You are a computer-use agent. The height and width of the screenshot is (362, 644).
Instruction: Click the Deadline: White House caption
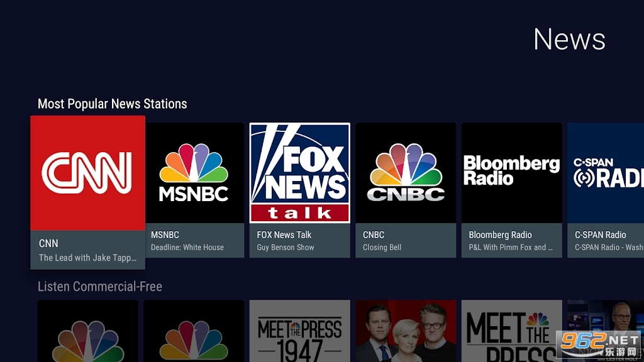pyautogui.click(x=187, y=248)
